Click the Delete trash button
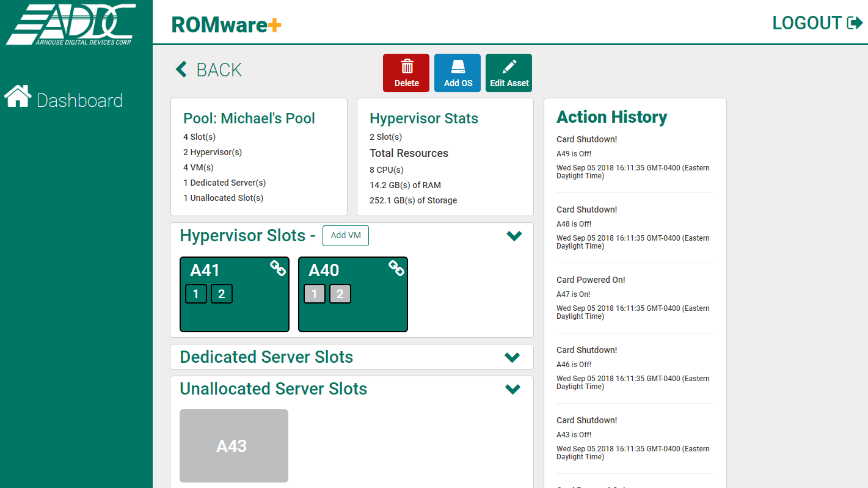Image resolution: width=868 pixels, height=488 pixels. click(x=406, y=73)
